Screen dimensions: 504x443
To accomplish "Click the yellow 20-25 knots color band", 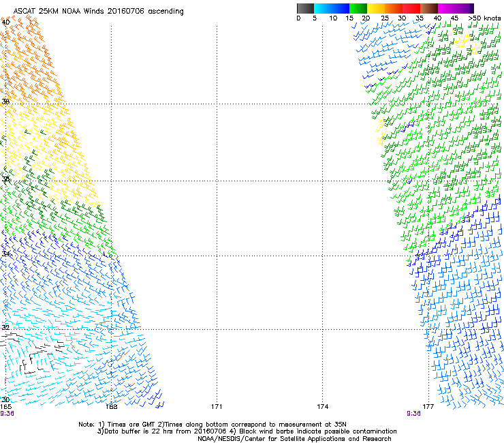I will pos(376,8).
